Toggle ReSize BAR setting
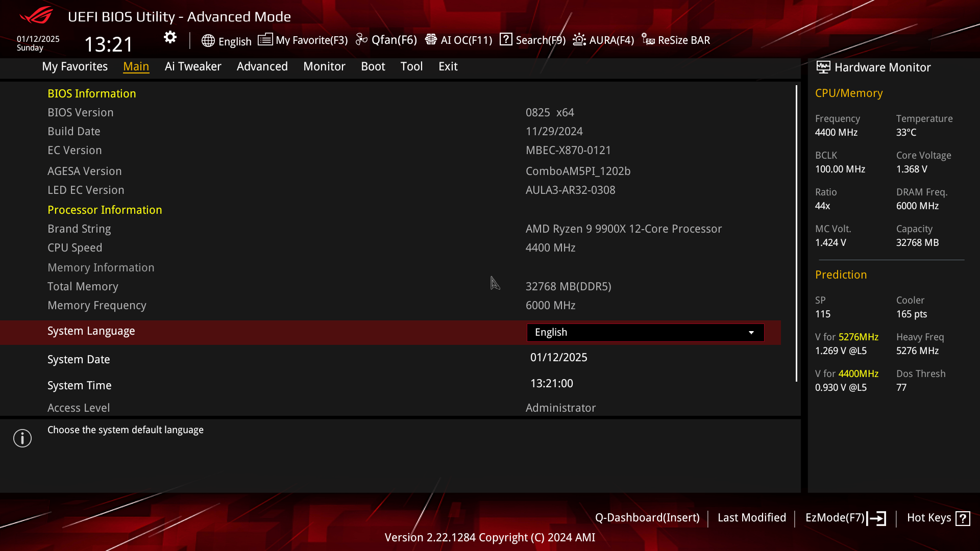Viewport: 980px width, 551px height. (x=676, y=40)
